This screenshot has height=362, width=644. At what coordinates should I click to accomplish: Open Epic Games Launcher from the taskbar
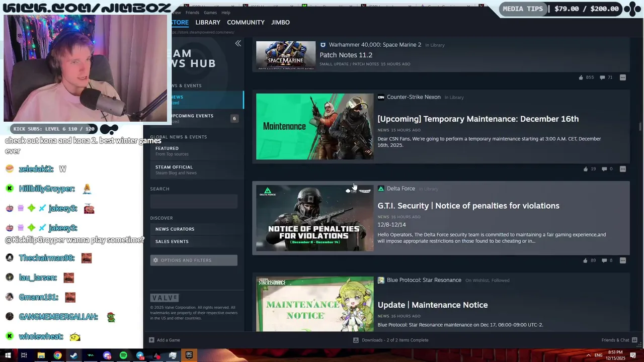(x=189, y=355)
